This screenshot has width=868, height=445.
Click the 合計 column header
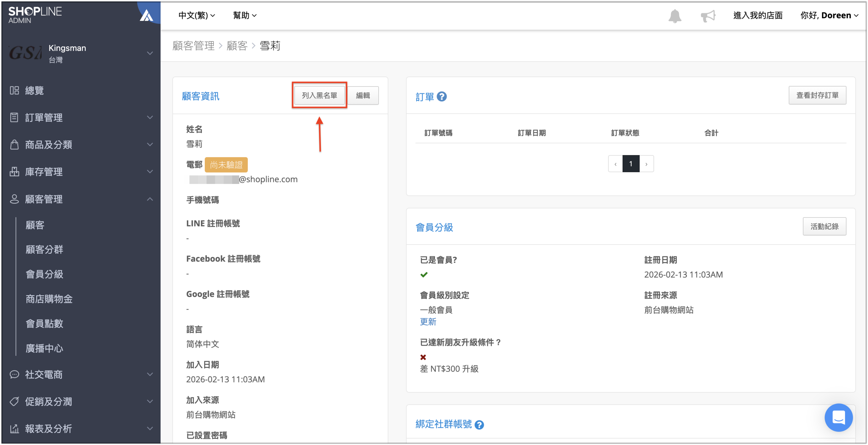[x=711, y=133]
